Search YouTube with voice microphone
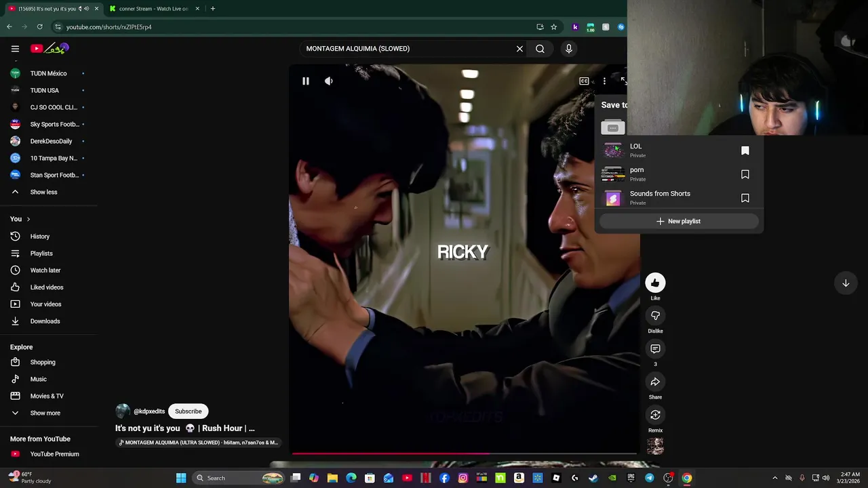This screenshot has height=488, width=868. 569,49
